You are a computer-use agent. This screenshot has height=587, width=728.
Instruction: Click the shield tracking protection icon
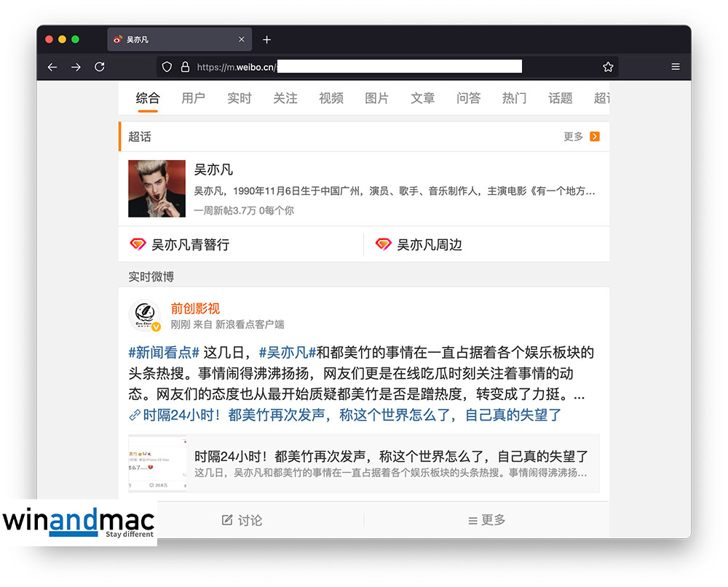(167, 67)
